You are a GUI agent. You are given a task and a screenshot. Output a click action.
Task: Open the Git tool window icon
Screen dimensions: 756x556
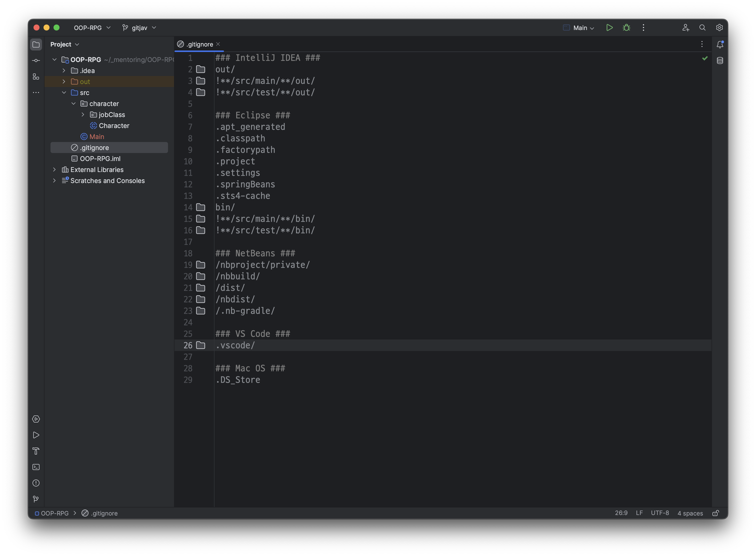click(x=36, y=499)
